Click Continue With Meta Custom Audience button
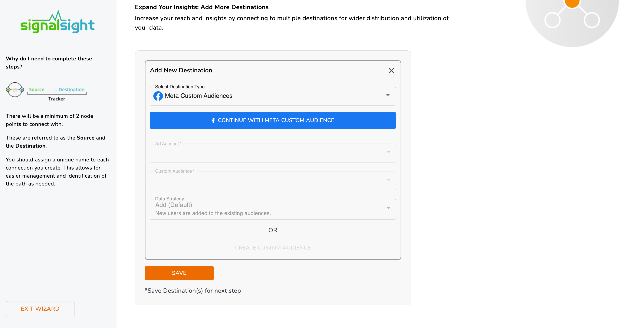The width and height of the screenshot is (644, 328). pos(273,120)
